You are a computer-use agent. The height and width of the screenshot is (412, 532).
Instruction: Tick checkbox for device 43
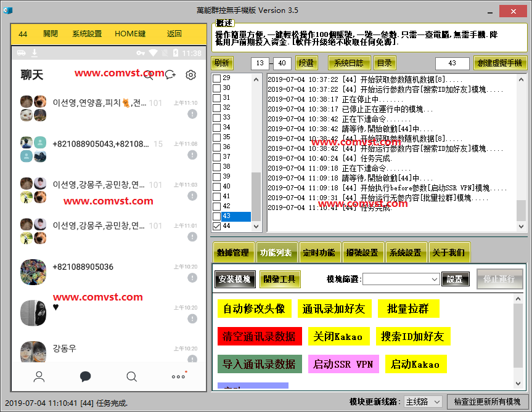coord(216,216)
